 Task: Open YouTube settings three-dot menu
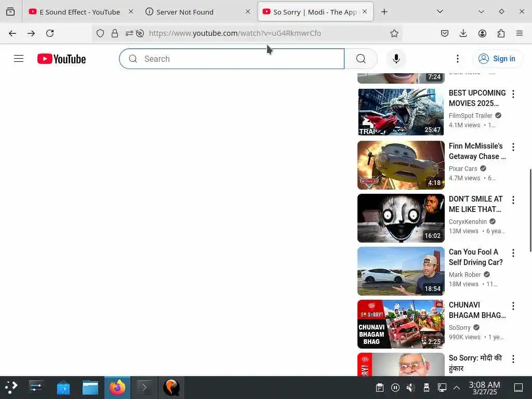coord(457,59)
